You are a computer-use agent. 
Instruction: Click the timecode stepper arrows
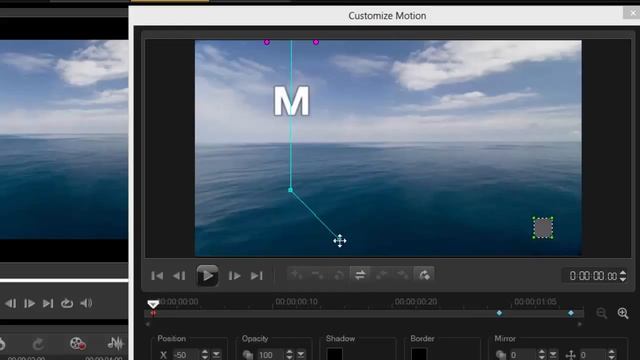623,276
